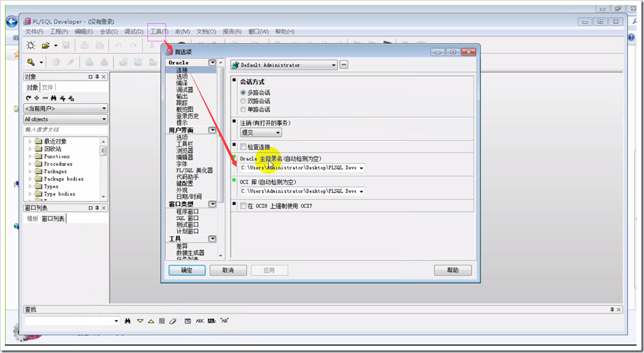Click the 应用 button
644x353 pixels.
point(269,270)
